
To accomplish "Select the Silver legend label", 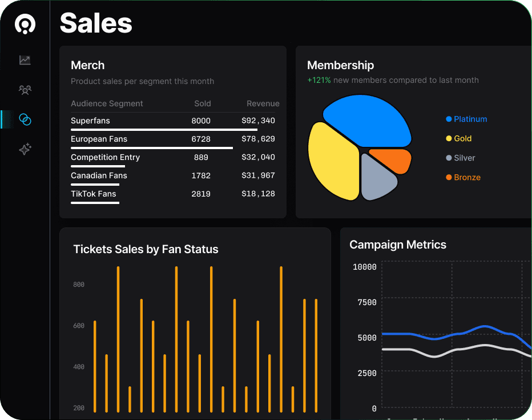I will (x=465, y=158).
